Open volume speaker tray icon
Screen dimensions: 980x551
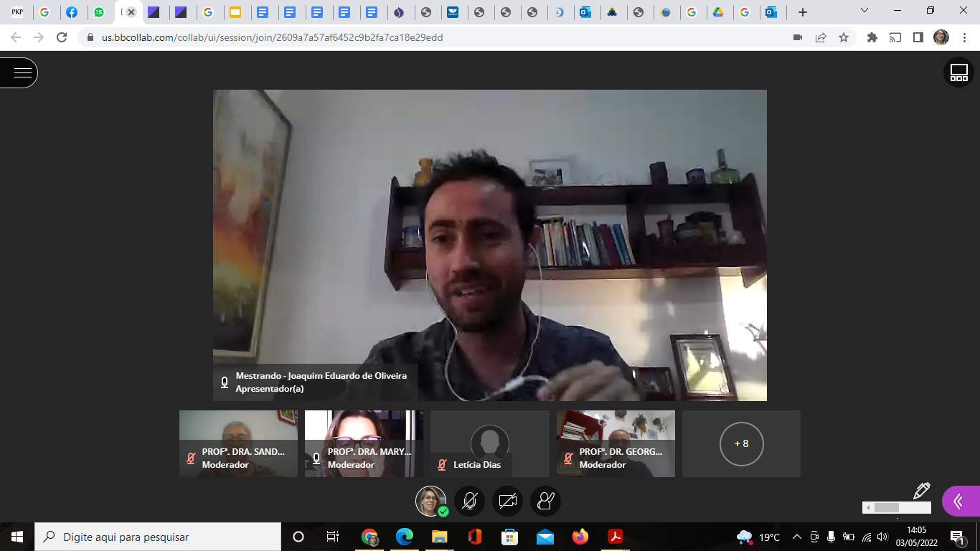point(883,537)
